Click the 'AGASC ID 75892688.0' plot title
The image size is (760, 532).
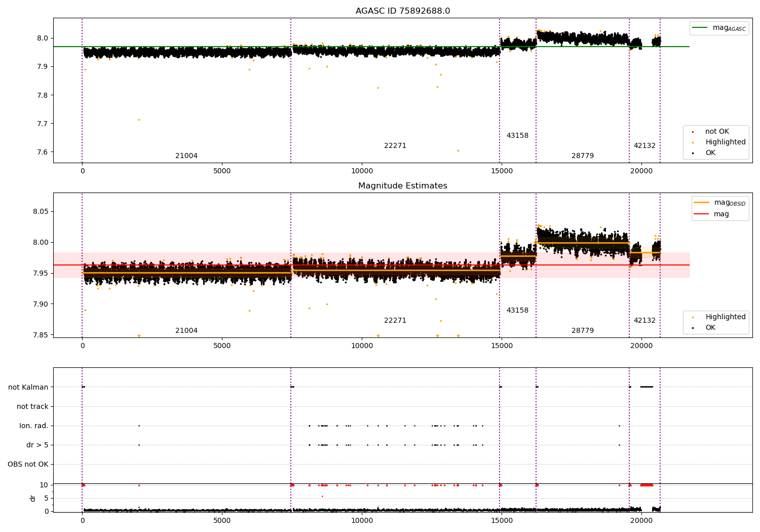click(x=403, y=11)
